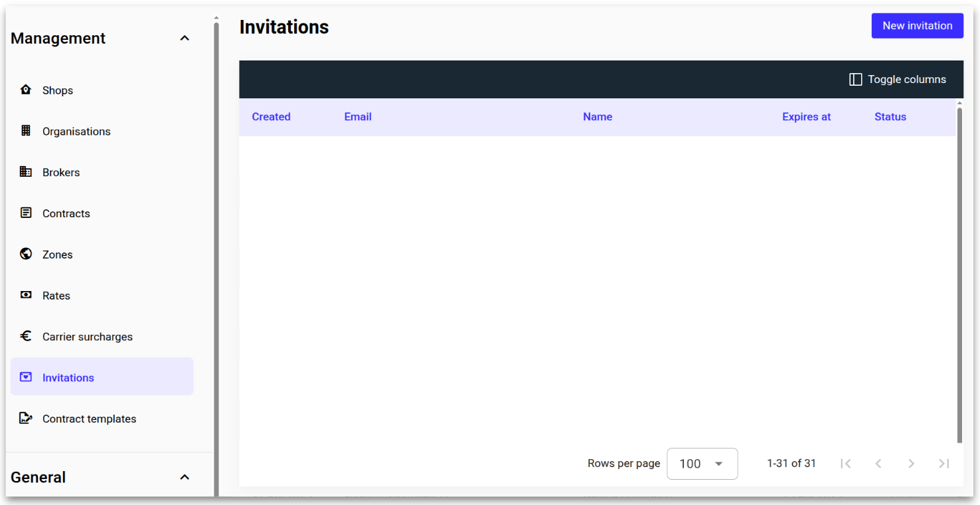Open the Invitations sidebar entry
Screen dimensions: 980x505
coord(68,377)
